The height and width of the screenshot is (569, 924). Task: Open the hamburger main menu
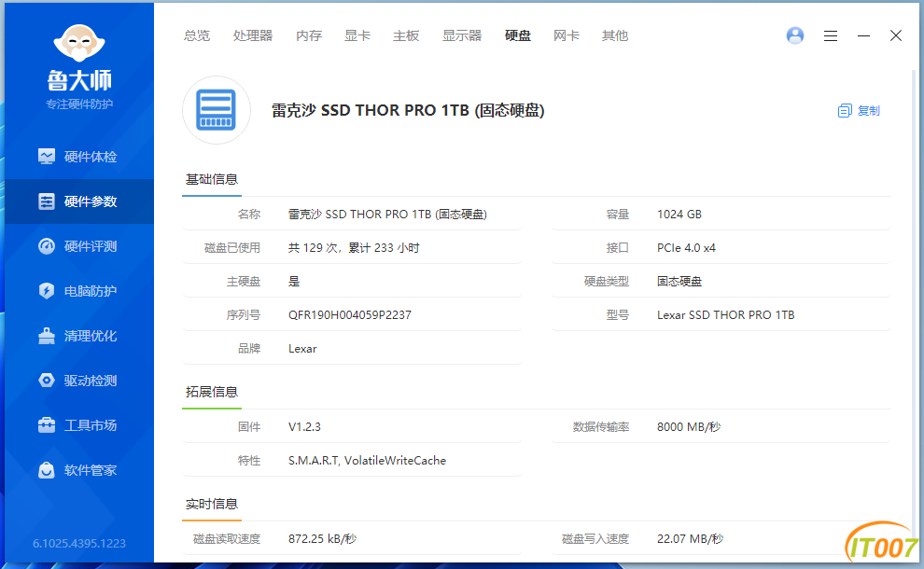(830, 35)
